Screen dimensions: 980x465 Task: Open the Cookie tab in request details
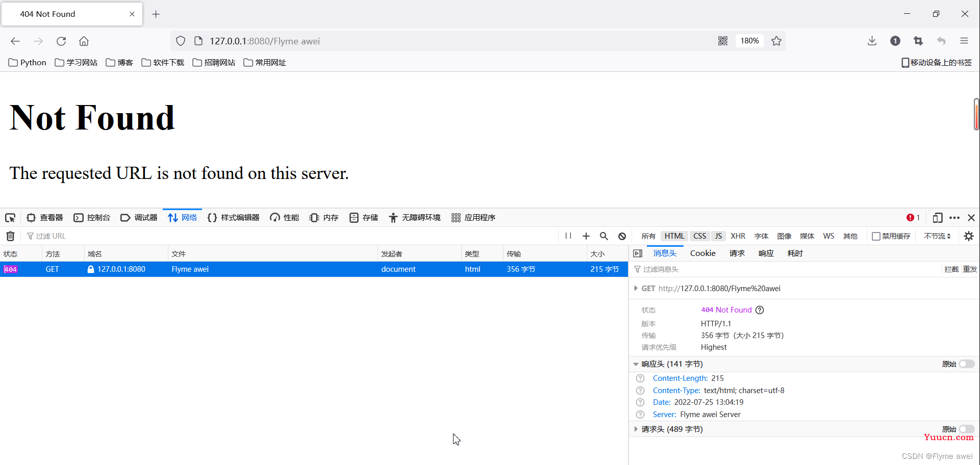click(702, 253)
